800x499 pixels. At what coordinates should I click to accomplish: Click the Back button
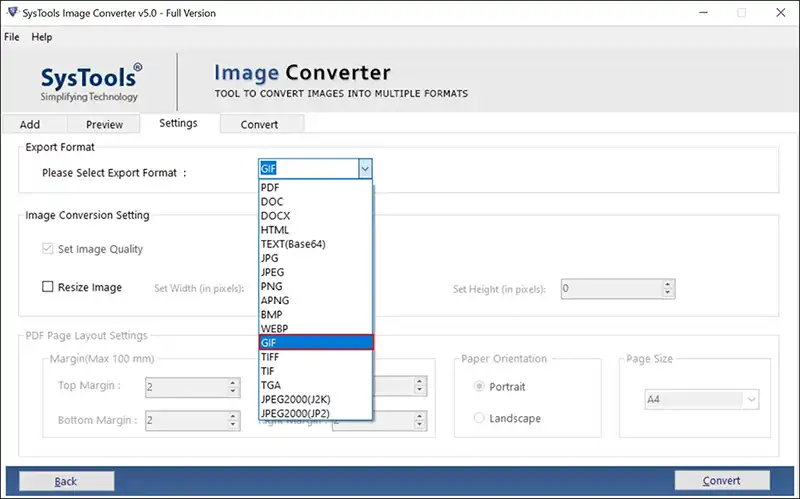(66, 481)
